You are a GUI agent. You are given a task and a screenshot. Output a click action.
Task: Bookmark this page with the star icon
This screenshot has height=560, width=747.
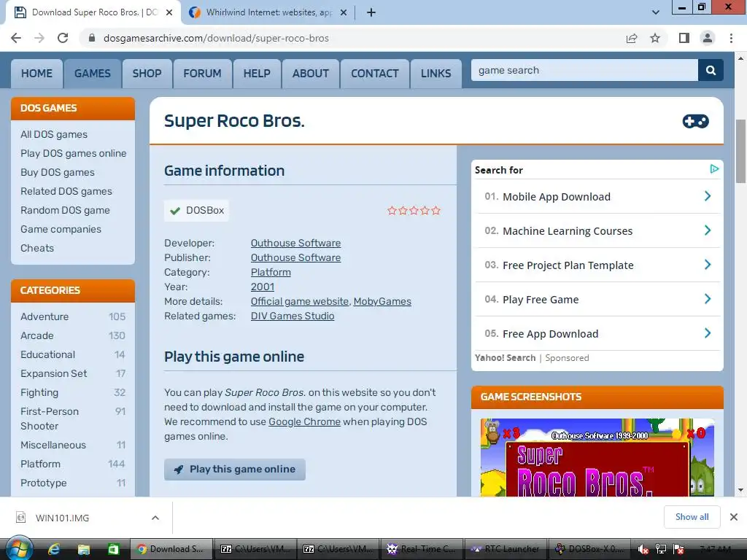click(x=655, y=38)
